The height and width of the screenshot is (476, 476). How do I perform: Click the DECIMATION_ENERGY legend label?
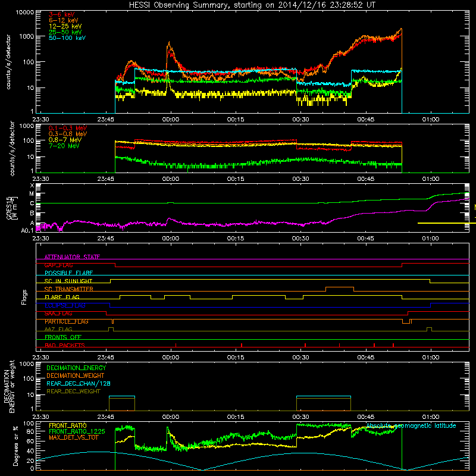[x=76, y=368]
